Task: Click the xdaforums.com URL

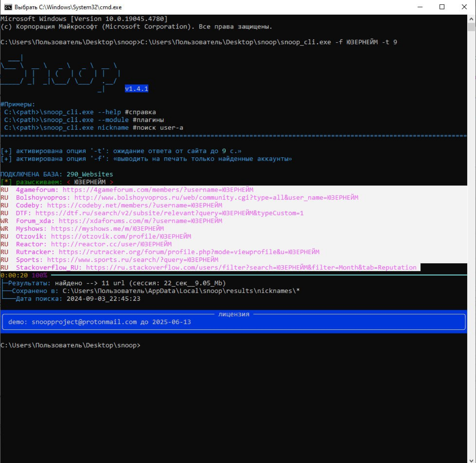Action: 140,221
